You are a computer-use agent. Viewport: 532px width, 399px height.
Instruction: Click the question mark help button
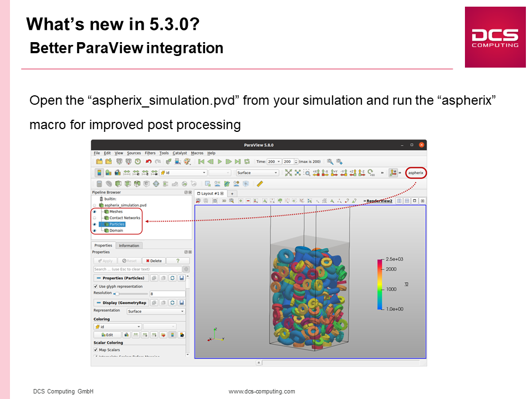point(178,260)
